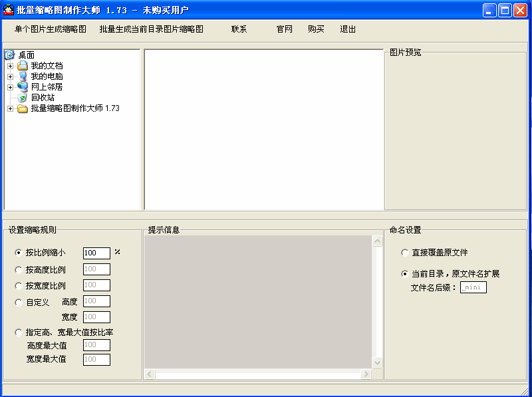Expand the 网上邻居 tree node

click(10, 87)
